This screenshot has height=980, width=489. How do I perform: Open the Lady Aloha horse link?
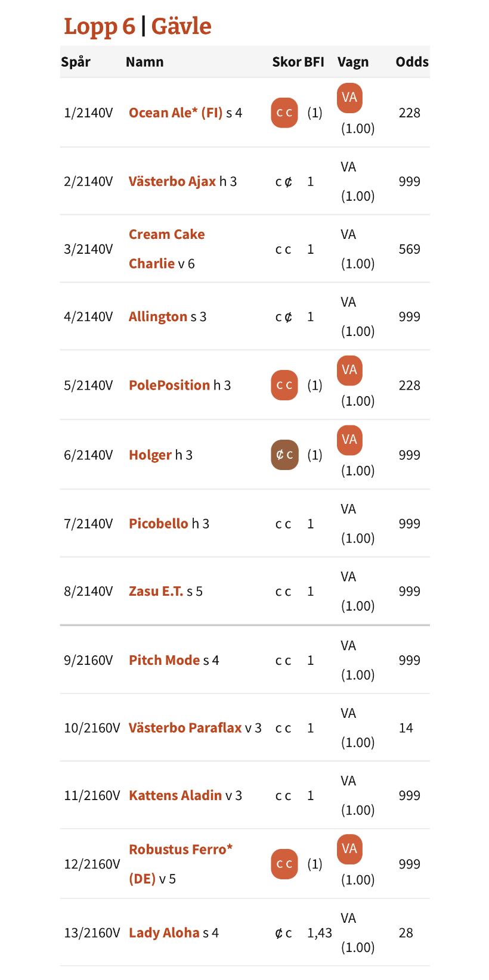(x=164, y=932)
